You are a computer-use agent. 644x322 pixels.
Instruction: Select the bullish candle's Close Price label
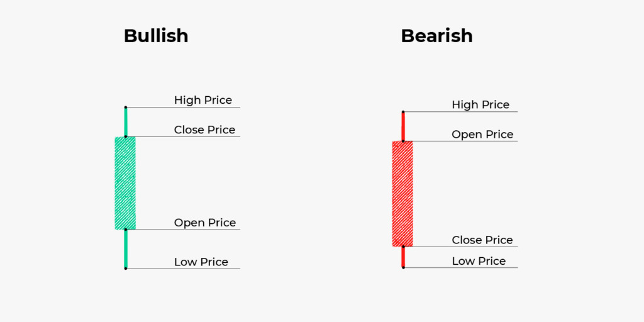(x=204, y=130)
